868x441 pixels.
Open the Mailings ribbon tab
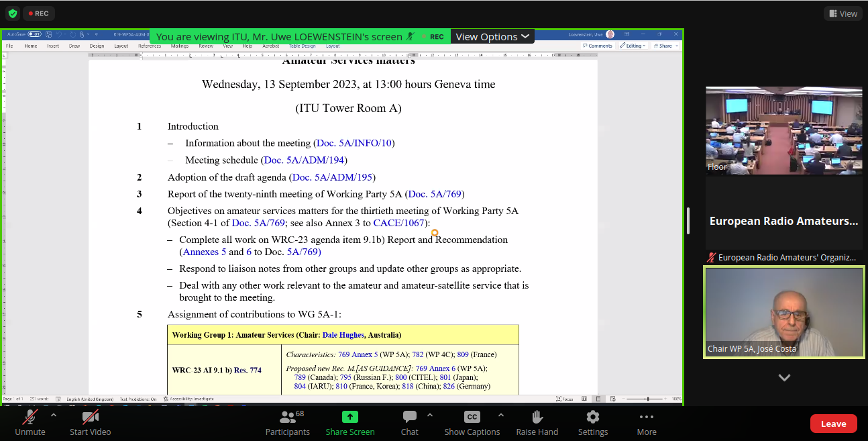pyautogui.click(x=180, y=46)
